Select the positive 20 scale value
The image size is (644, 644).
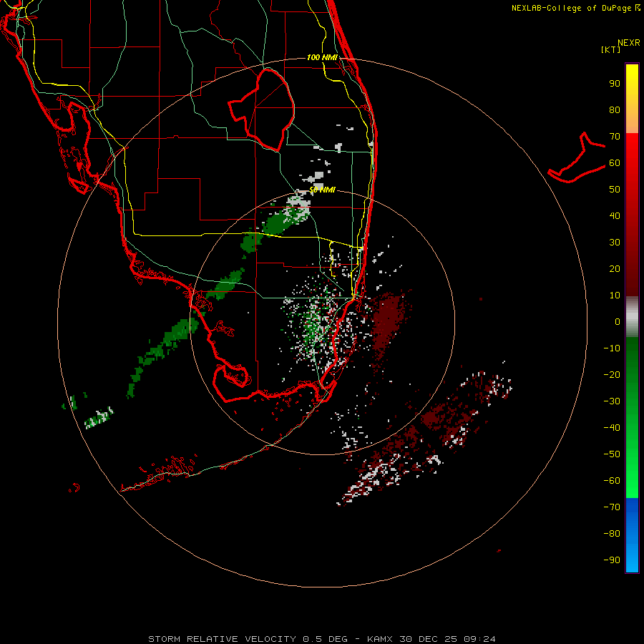point(615,268)
